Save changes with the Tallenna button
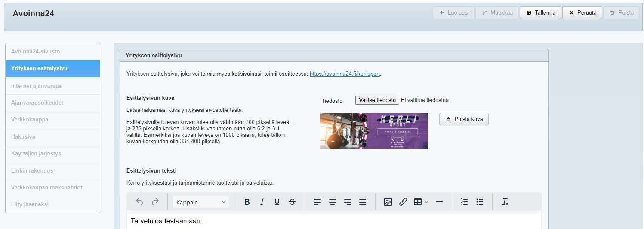 pyautogui.click(x=540, y=13)
